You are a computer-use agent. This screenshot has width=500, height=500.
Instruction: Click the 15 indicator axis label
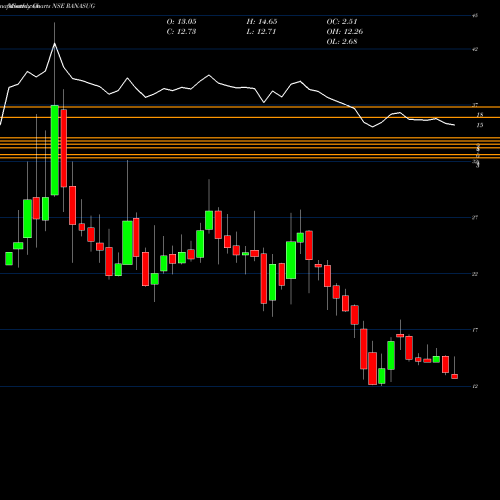(480, 125)
